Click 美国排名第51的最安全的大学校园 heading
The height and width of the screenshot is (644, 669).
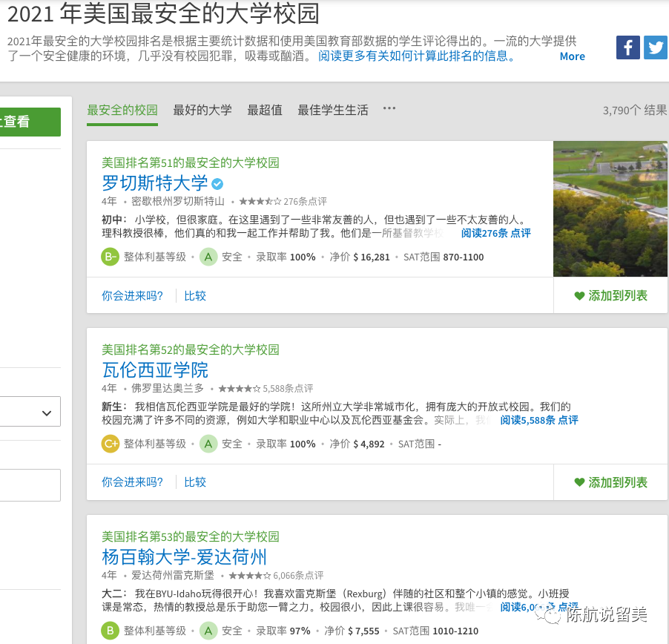[191, 162]
